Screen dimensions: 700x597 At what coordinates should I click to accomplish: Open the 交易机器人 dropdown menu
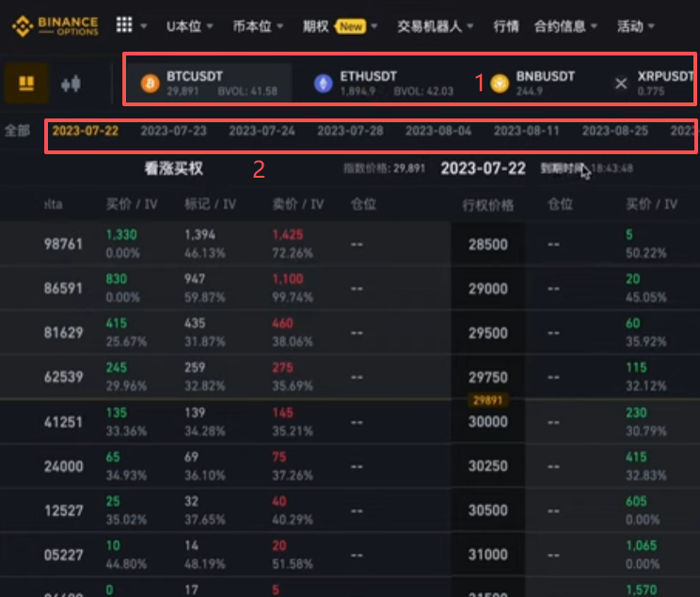tap(436, 26)
